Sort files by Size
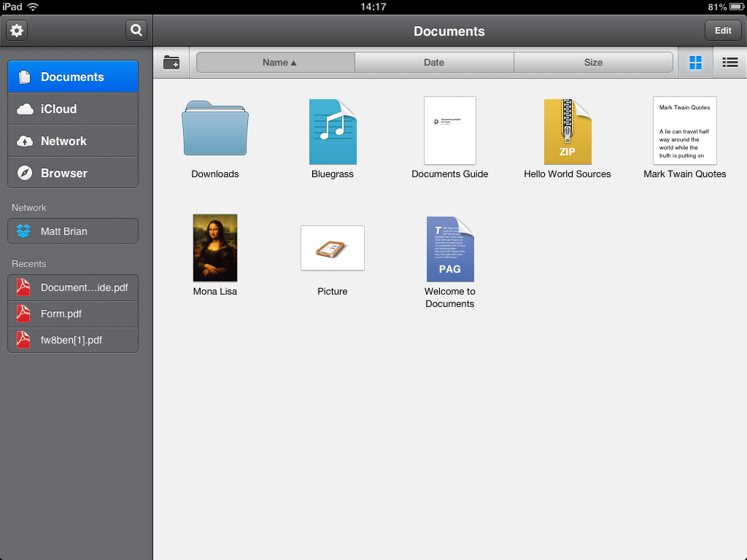 point(593,63)
